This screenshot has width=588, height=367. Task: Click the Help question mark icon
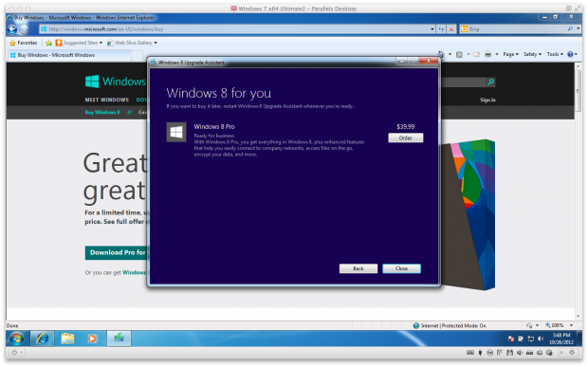tap(570, 54)
